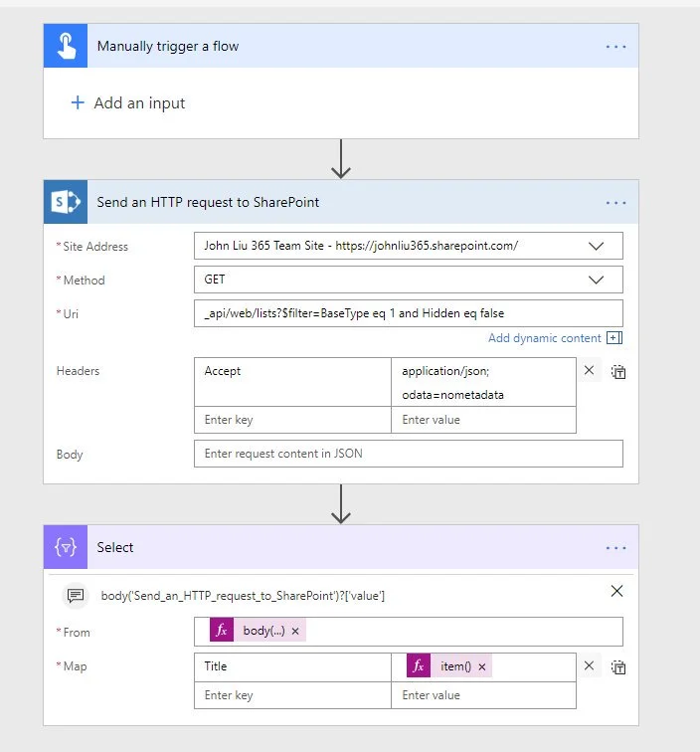Click the Uri input field

pyautogui.click(x=408, y=312)
